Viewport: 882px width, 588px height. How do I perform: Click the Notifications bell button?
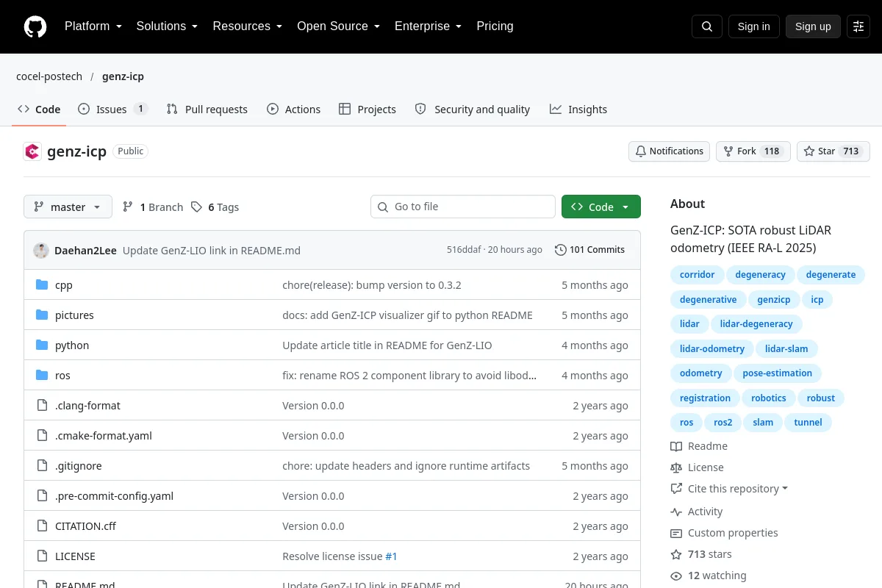coord(669,151)
